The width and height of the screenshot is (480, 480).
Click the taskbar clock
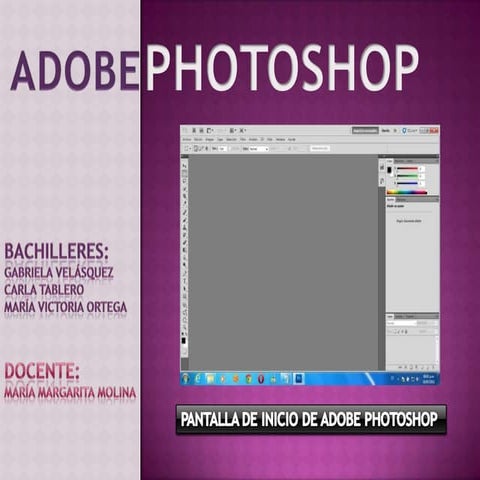click(x=429, y=379)
